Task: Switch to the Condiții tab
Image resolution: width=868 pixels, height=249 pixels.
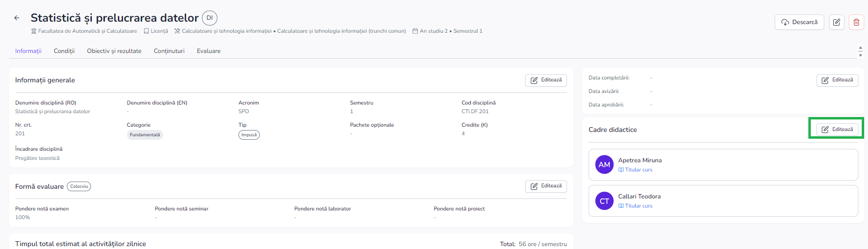Action: click(x=64, y=51)
